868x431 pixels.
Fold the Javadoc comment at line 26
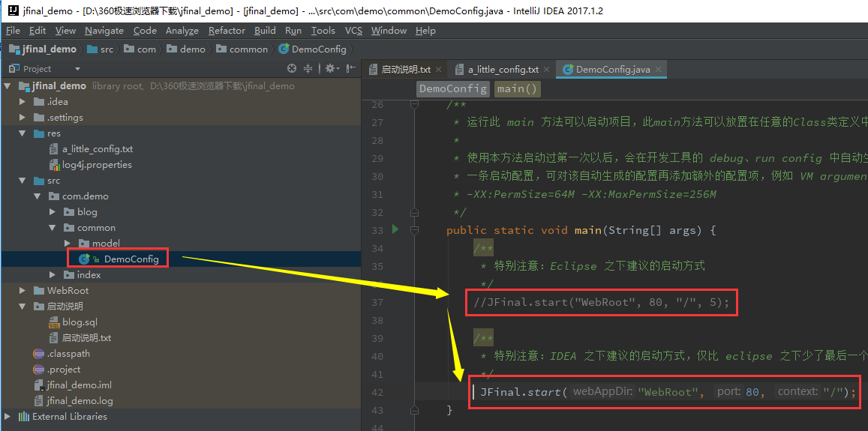414,104
